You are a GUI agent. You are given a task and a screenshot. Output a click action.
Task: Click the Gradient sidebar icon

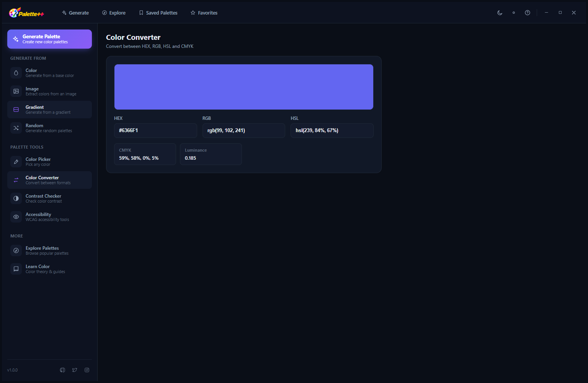(16, 110)
